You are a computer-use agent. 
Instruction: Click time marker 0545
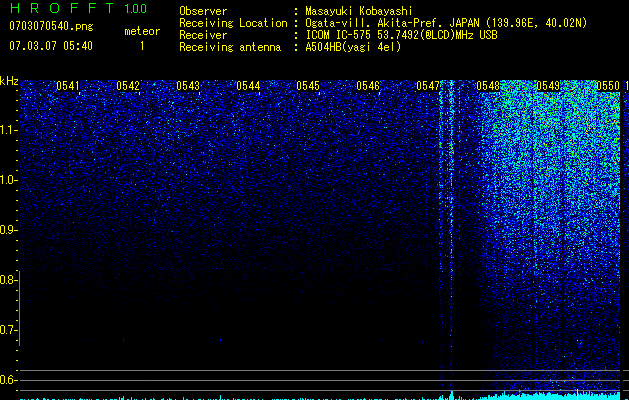[x=308, y=86]
